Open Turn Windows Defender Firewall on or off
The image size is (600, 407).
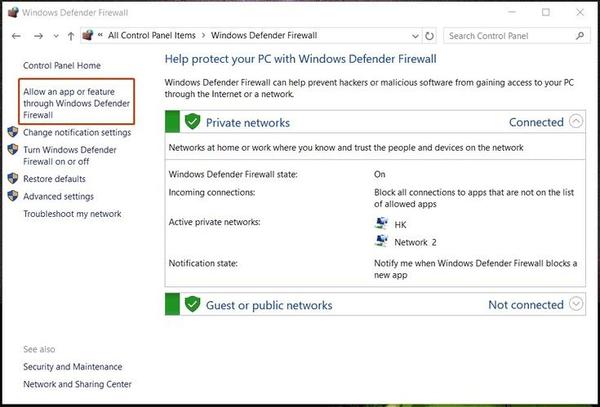69,155
